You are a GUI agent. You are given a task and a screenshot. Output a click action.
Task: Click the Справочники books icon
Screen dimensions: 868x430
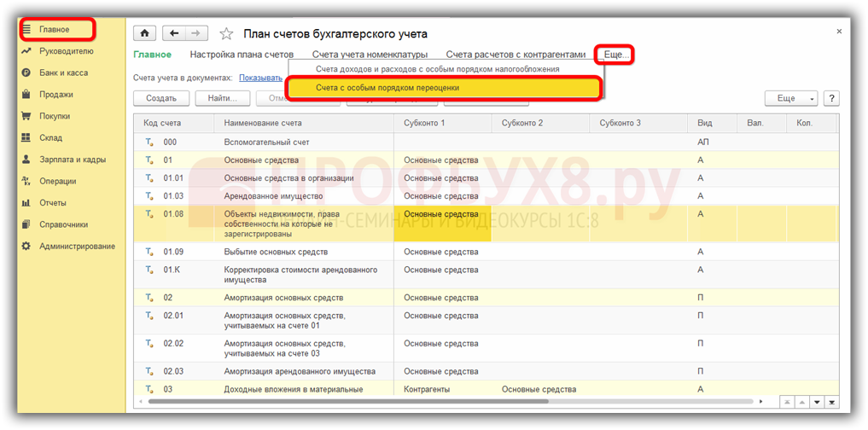[x=26, y=224]
